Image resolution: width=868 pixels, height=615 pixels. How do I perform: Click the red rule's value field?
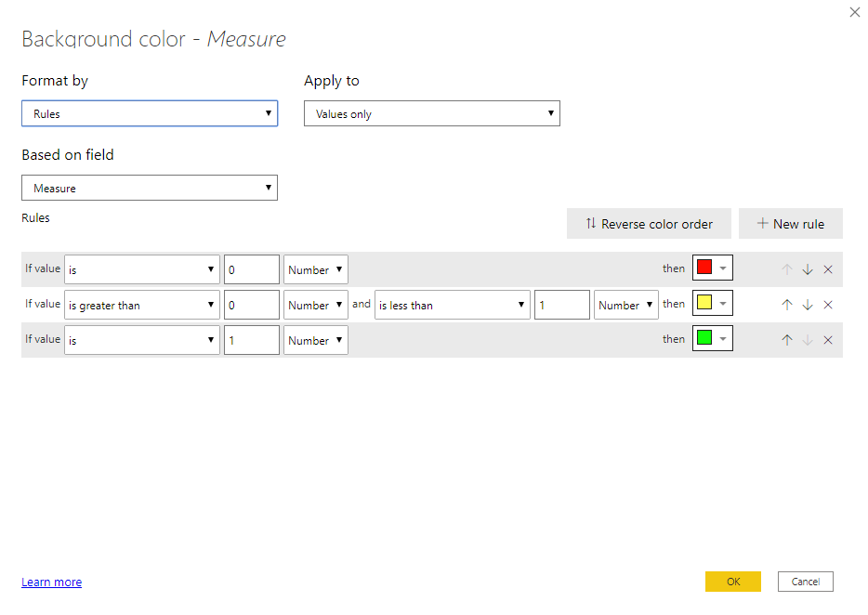click(x=252, y=269)
